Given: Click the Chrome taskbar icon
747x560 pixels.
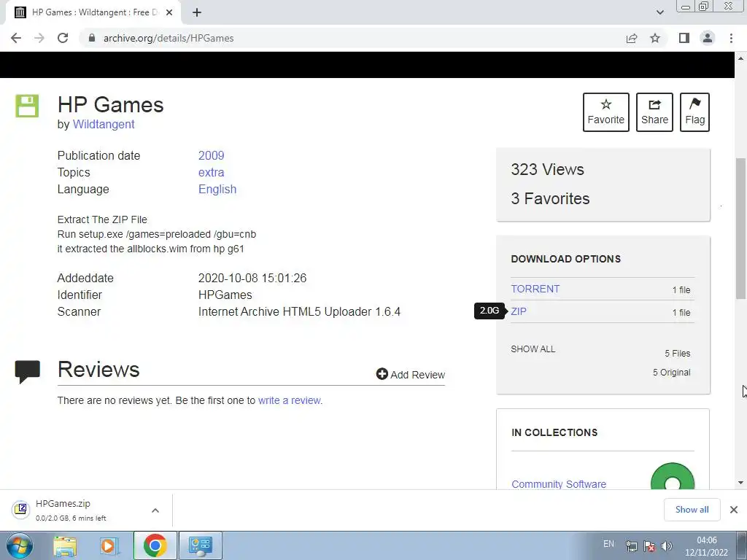Looking at the screenshot, I should [155, 545].
